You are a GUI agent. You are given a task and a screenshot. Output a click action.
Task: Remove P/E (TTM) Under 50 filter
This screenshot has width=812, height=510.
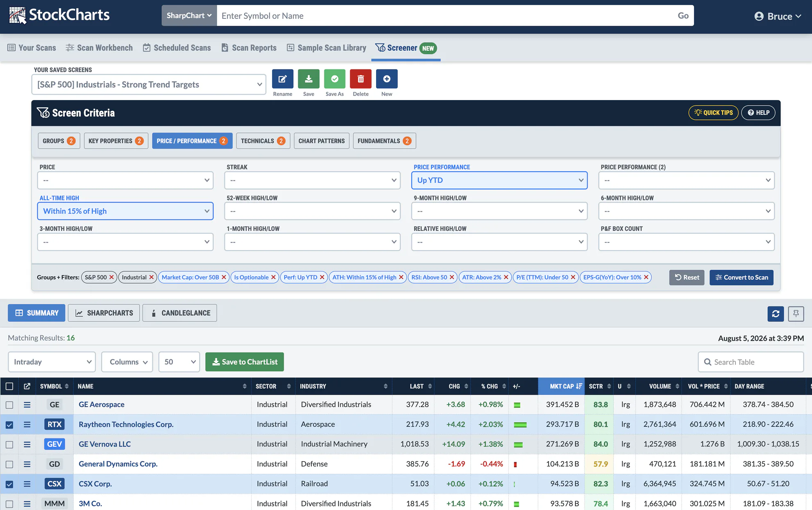click(573, 278)
